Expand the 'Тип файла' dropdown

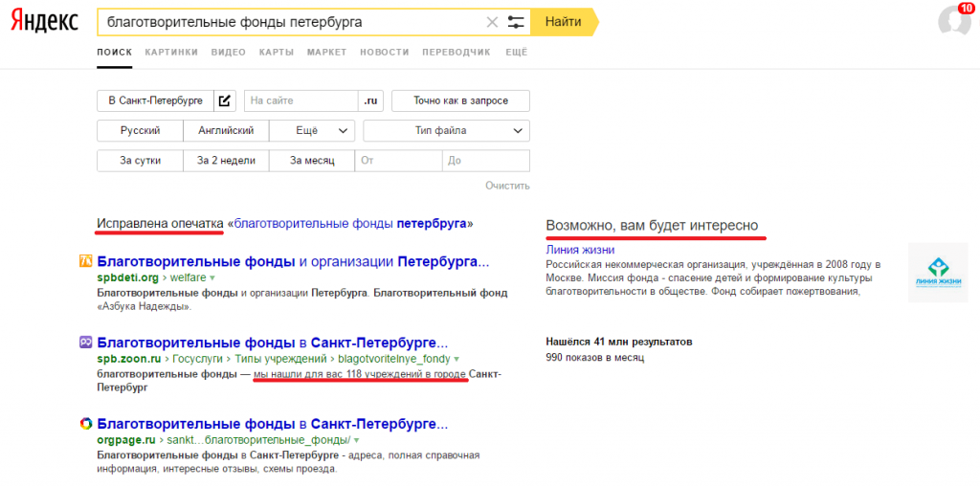[x=446, y=131]
